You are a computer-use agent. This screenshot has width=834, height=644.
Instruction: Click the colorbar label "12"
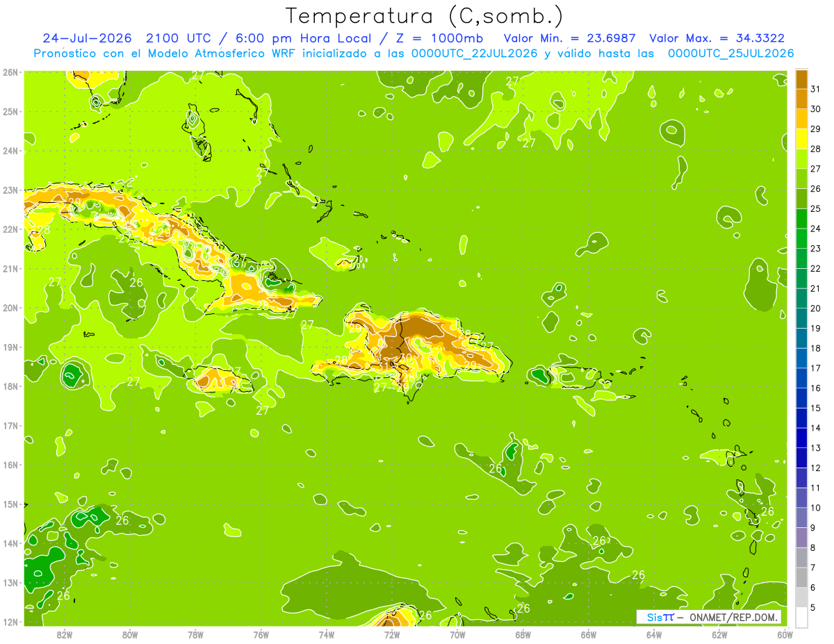click(x=816, y=468)
